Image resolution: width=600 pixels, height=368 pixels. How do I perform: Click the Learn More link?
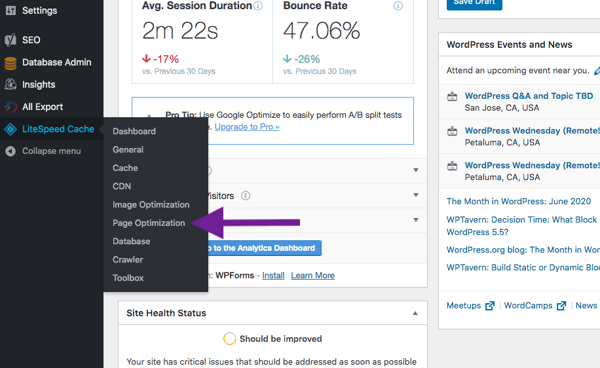313,275
